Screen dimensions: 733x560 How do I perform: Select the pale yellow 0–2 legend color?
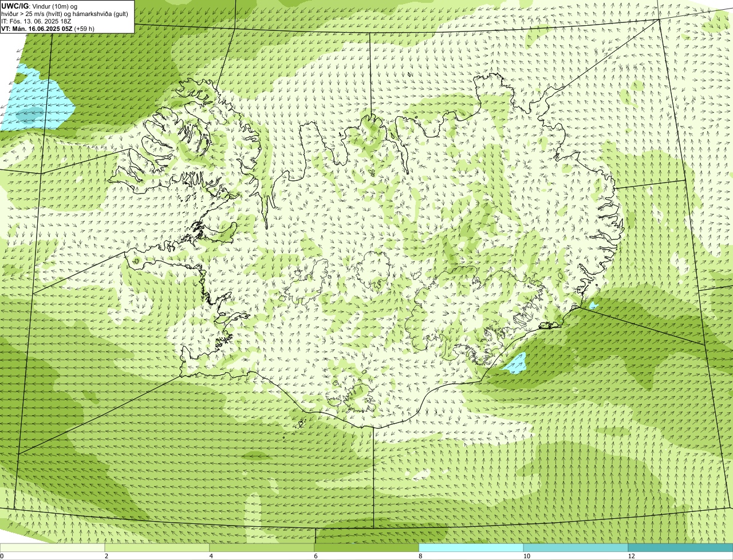point(53,547)
